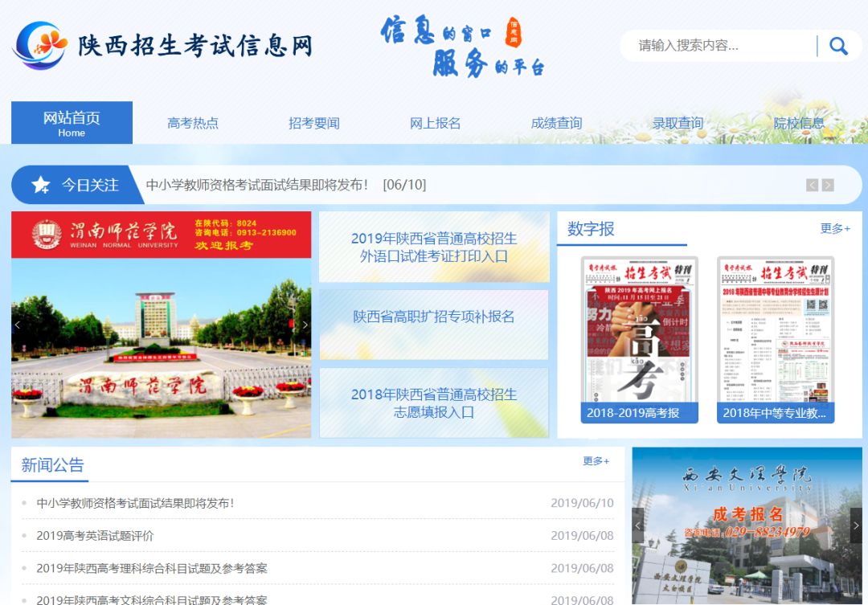Click the left pagination arrow of the news ticker

tap(812, 184)
